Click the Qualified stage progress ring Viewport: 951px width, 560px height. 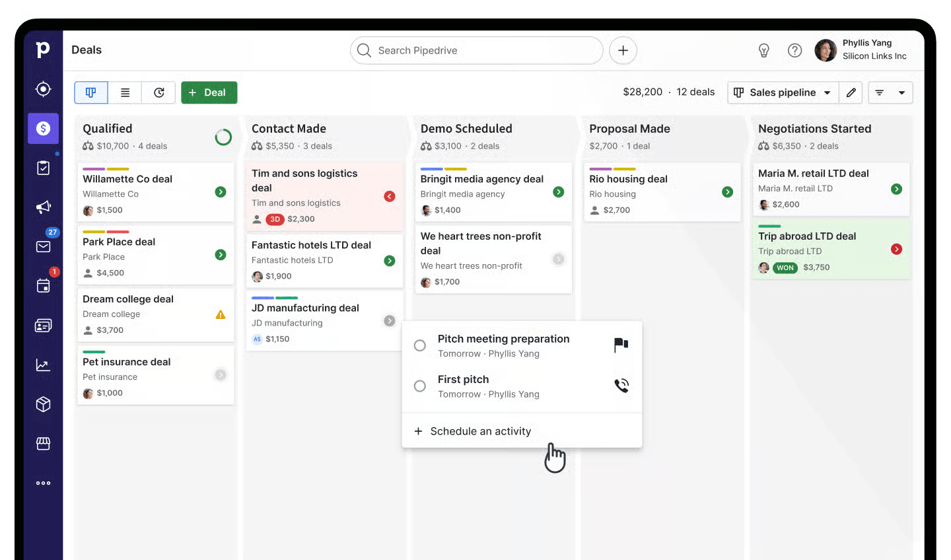pos(223,137)
